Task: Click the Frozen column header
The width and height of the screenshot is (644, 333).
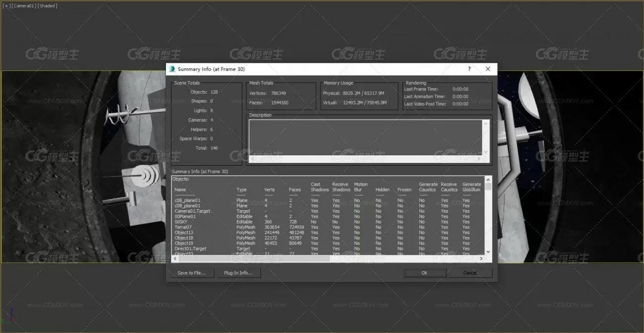Action: [x=404, y=190]
